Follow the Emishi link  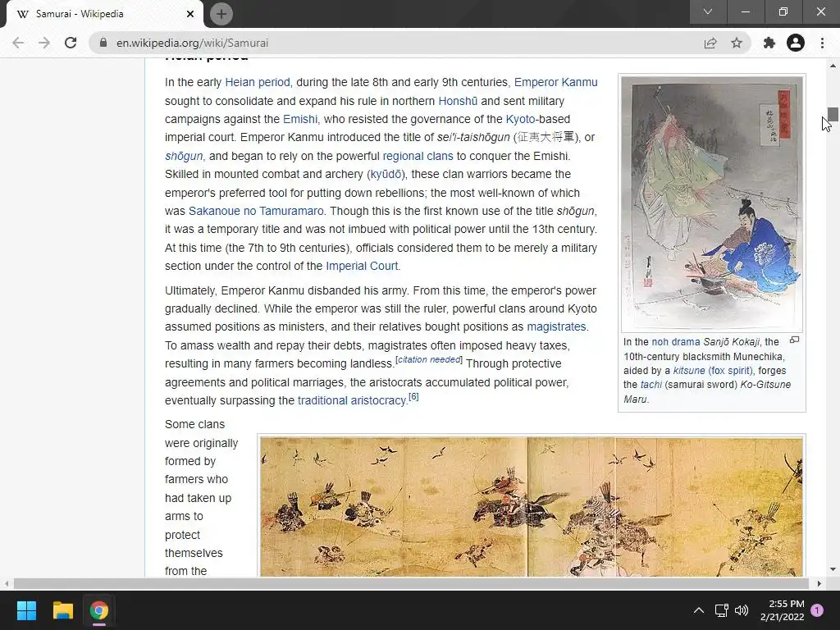(300, 119)
